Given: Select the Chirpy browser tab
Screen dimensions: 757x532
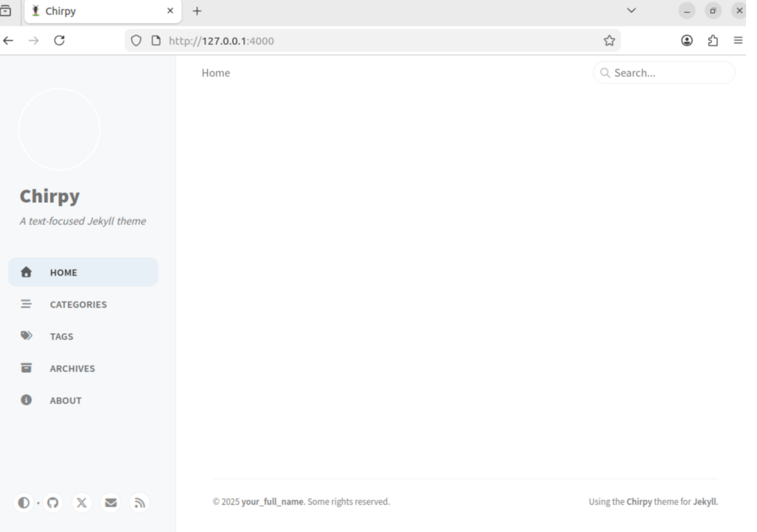Looking at the screenshot, I should point(103,11).
